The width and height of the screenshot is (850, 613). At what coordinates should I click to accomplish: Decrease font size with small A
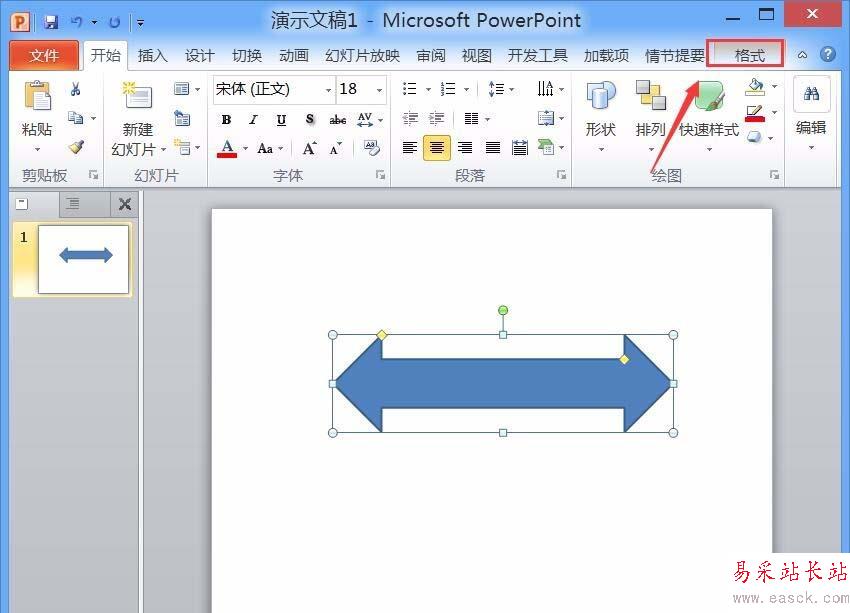336,148
